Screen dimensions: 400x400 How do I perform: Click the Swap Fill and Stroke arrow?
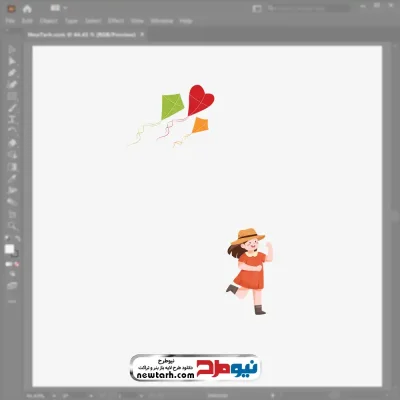[18, 238]
